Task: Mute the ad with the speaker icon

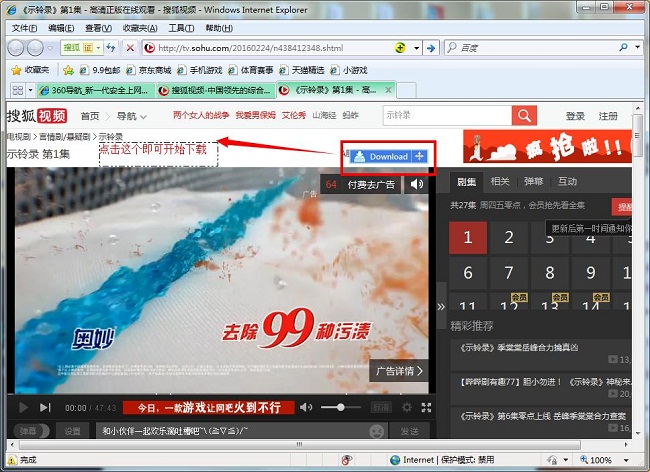Action: pos(417,184)
